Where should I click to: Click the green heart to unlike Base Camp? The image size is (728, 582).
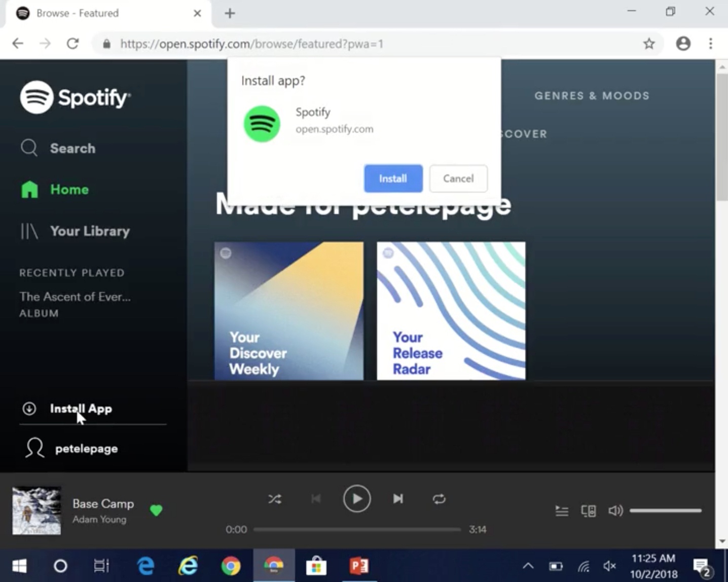point(156,511)
